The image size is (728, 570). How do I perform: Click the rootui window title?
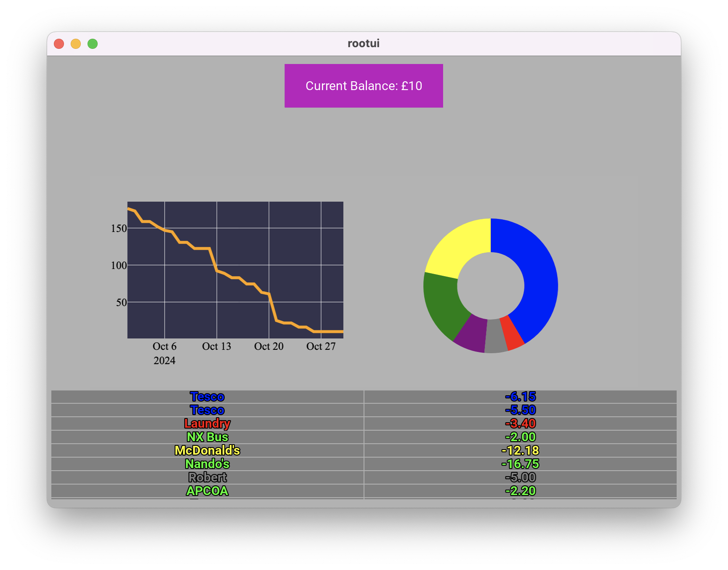[364, 43]
